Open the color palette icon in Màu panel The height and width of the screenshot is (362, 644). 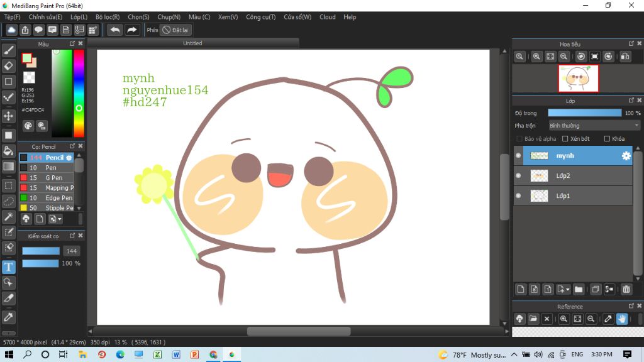(x=28, y=126)
